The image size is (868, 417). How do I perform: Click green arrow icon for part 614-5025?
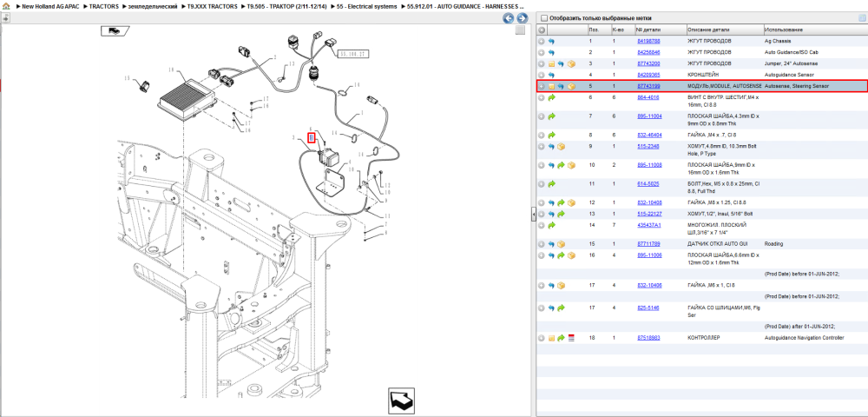551,184
